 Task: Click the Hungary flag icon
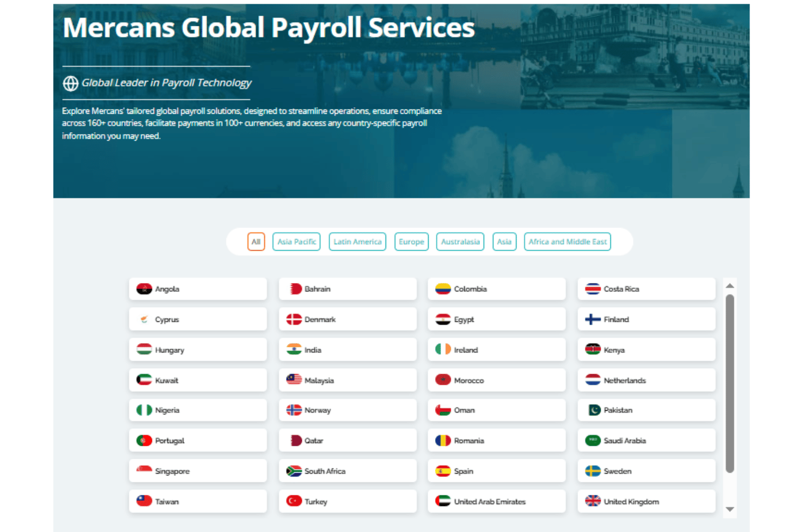pos(144,350)
